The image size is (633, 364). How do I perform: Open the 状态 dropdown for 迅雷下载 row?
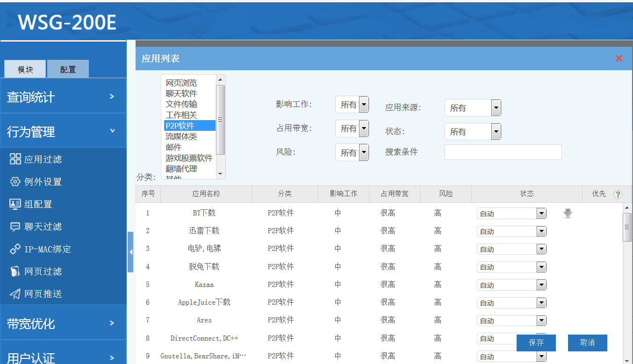click(x=511, y=231)
